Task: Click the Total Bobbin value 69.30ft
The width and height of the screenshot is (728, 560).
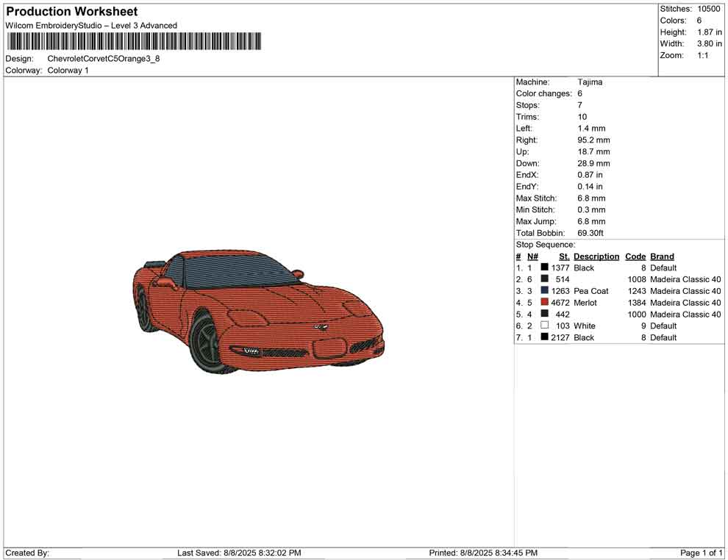Action: [590, 233]
